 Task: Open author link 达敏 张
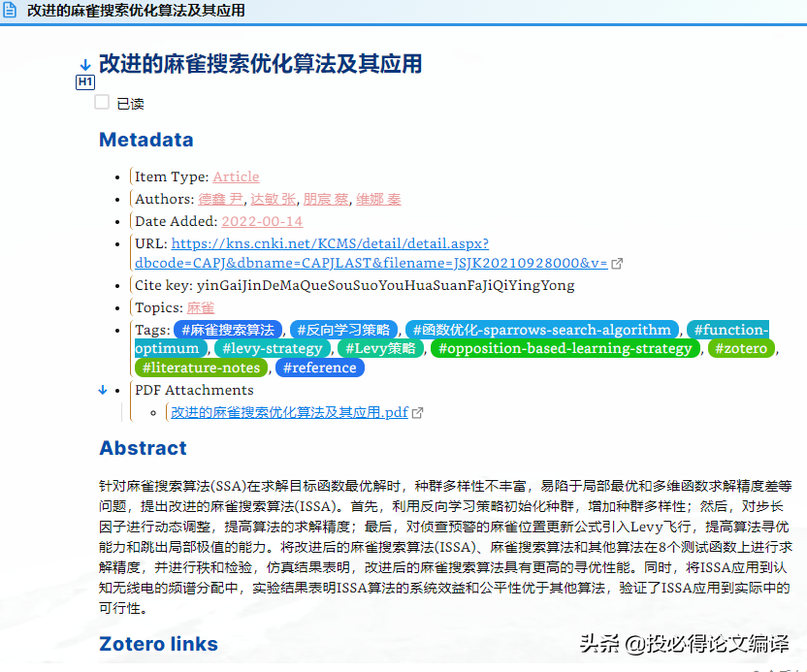274,199
